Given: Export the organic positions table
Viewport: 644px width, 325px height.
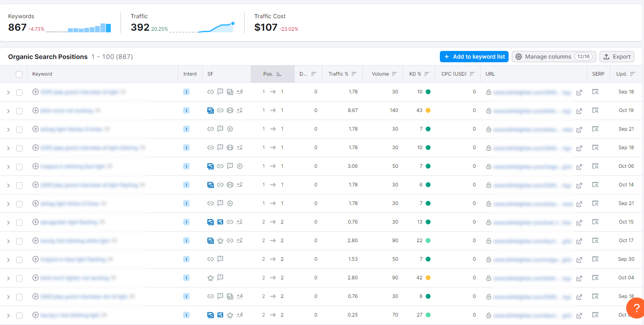Looking at the screenshot, I should [617, 57].
